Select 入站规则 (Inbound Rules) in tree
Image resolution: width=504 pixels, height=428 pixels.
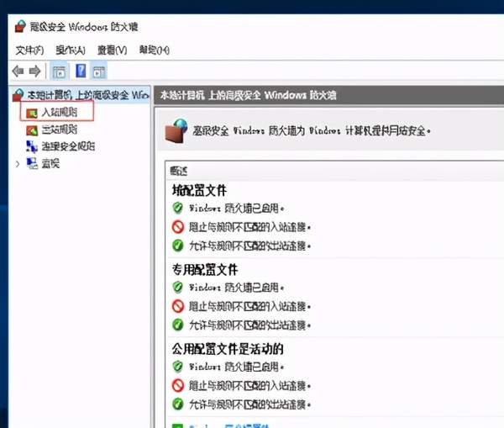pyautogui.click(x=59, y=111)
